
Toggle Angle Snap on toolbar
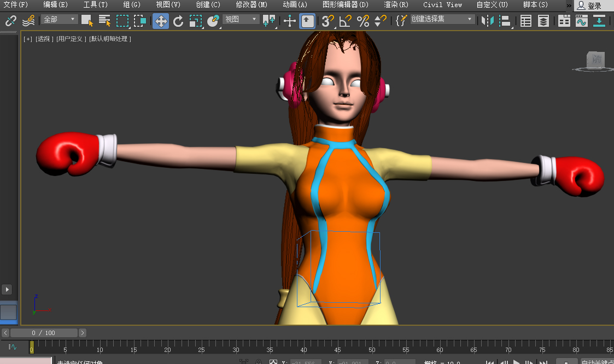(x=345, y=21)
